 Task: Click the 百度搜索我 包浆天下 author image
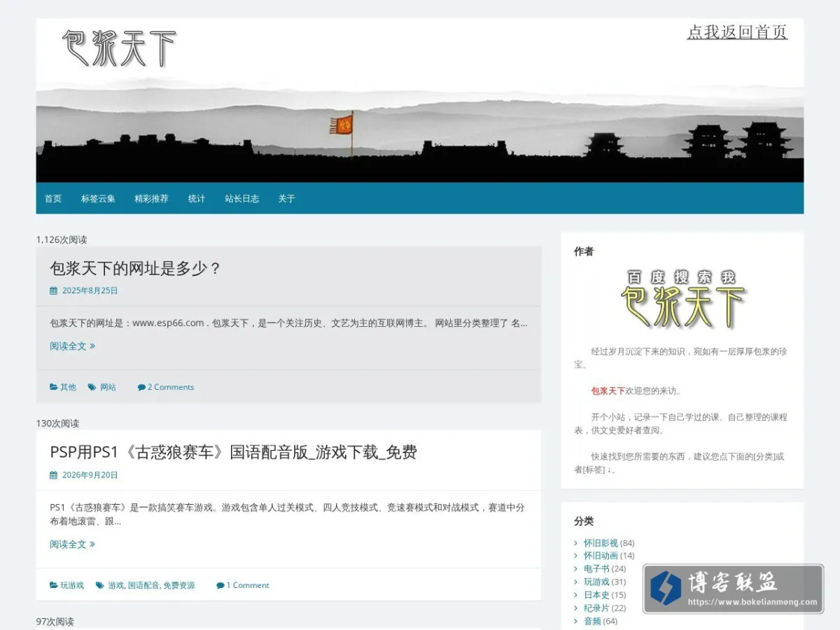tap(682, 298)
